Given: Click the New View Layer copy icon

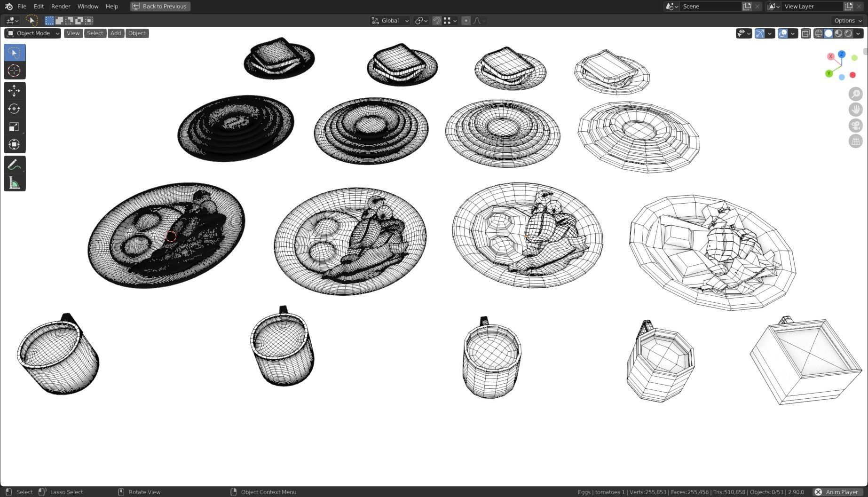Looking at the screenshot, I should [848, 7].
